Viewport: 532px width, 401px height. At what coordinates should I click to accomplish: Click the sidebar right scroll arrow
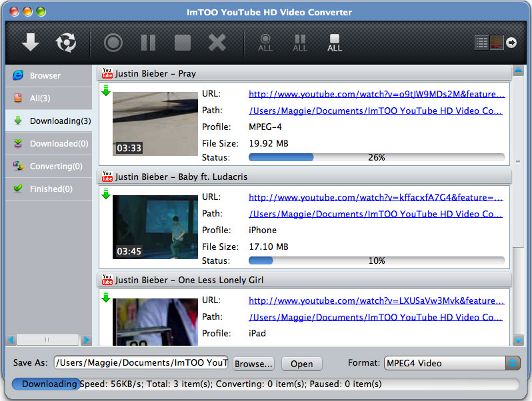[87, 340]
